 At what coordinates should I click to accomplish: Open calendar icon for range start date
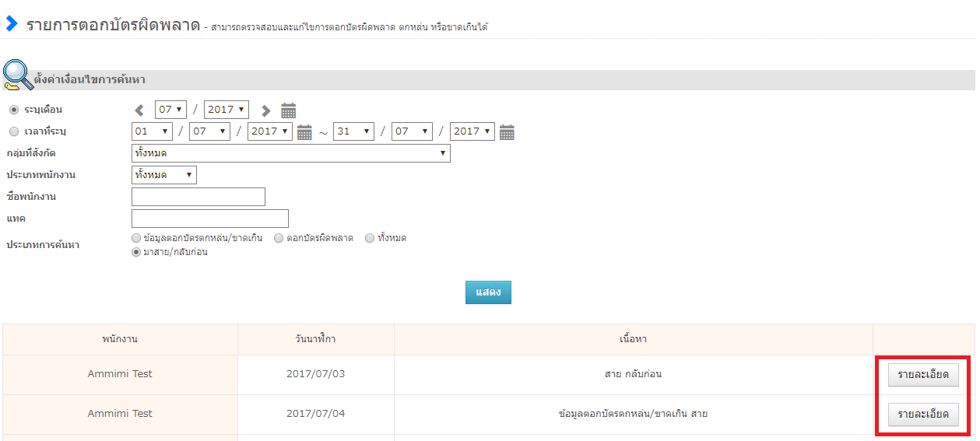304,132
